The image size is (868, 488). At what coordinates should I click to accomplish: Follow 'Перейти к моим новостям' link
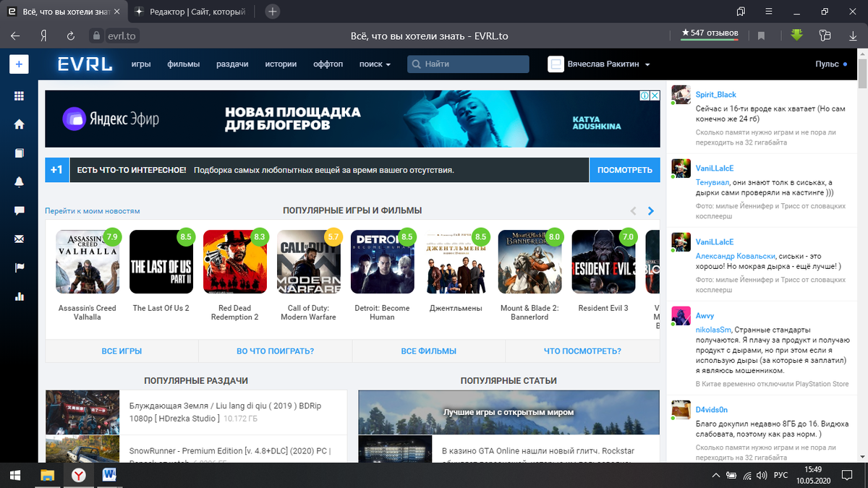pos(92,211)
